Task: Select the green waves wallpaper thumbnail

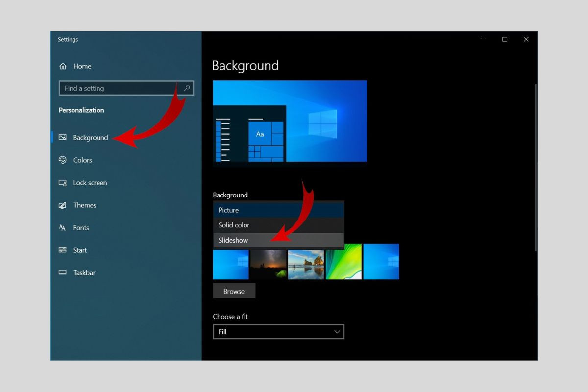Action: (x=343, y=262)
